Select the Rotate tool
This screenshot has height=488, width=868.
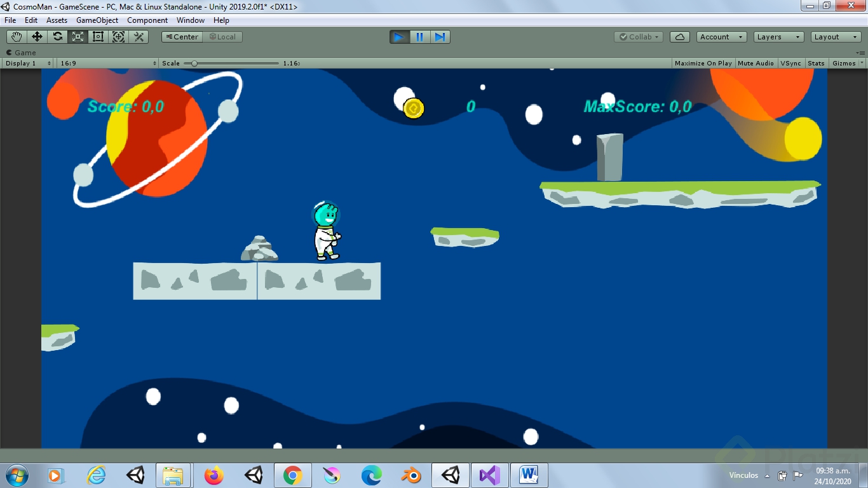pos(57,37)
